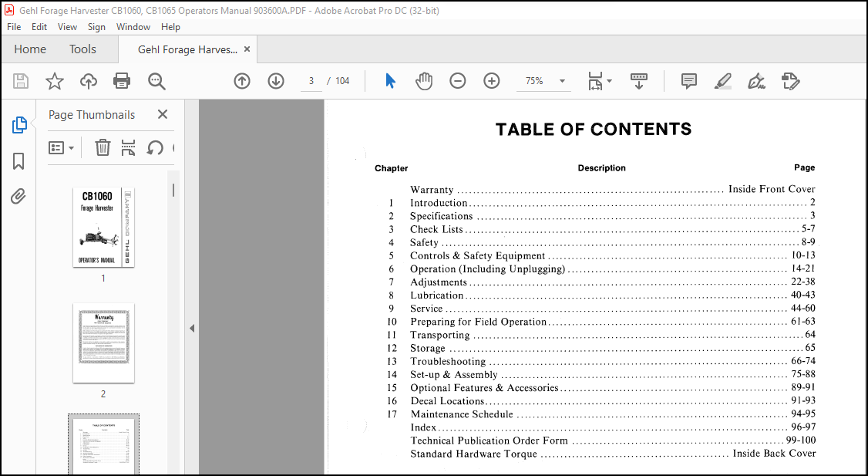868x476 pixels.
Task: Click the TABLE OF CONTENTS heading
Action: click(x=594, y=129)
